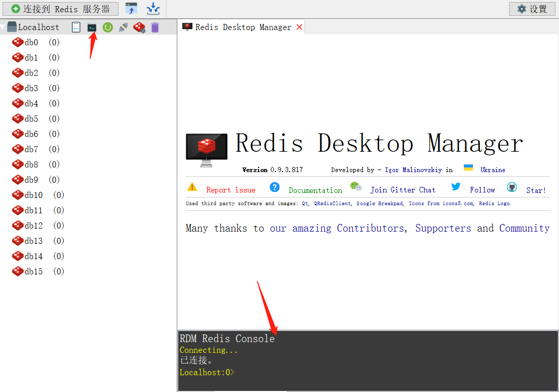Delete connection with purple trash icon

[155, 27]
